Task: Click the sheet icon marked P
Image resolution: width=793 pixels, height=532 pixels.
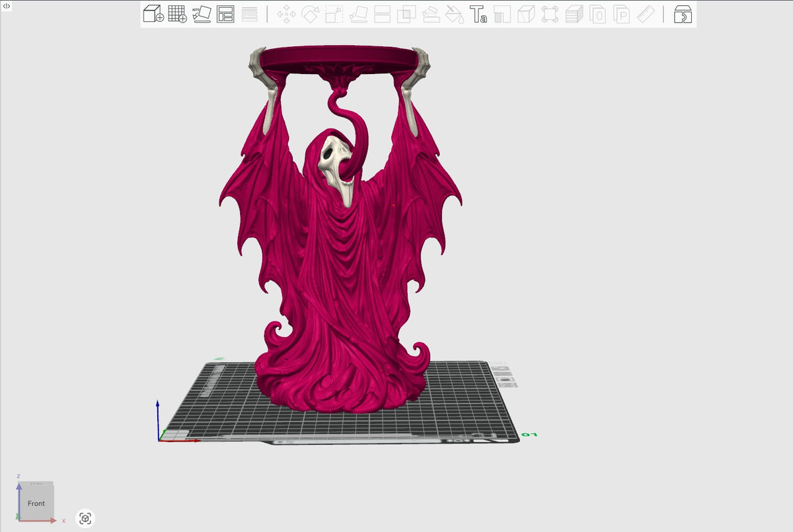Action: (x=622, y=14)
